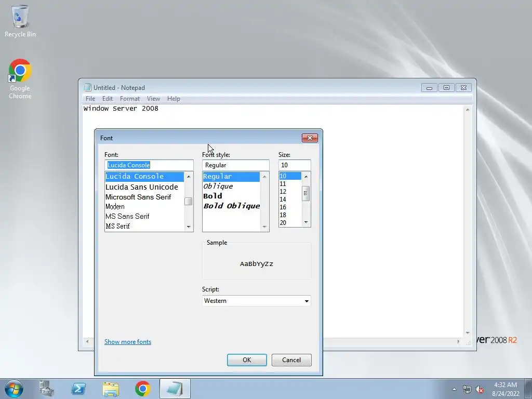Screen dimensions: 532x399
Task: Maximize the Notepad window
Action: coord(446,88)
